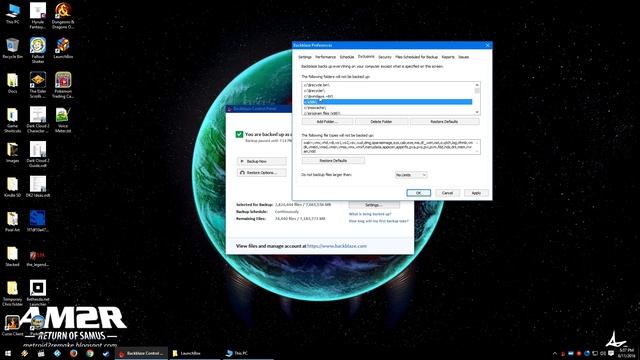Open Game Shortcuts folder
The image size is (640, 360).
point(13,120)
